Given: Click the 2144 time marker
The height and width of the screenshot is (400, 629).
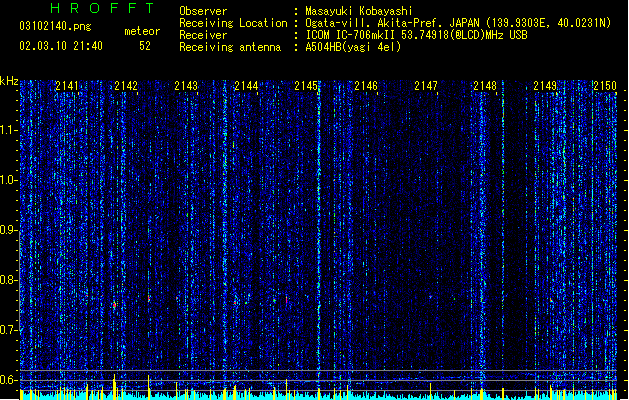Looking at the screenshot, I should tap(246, 86).
